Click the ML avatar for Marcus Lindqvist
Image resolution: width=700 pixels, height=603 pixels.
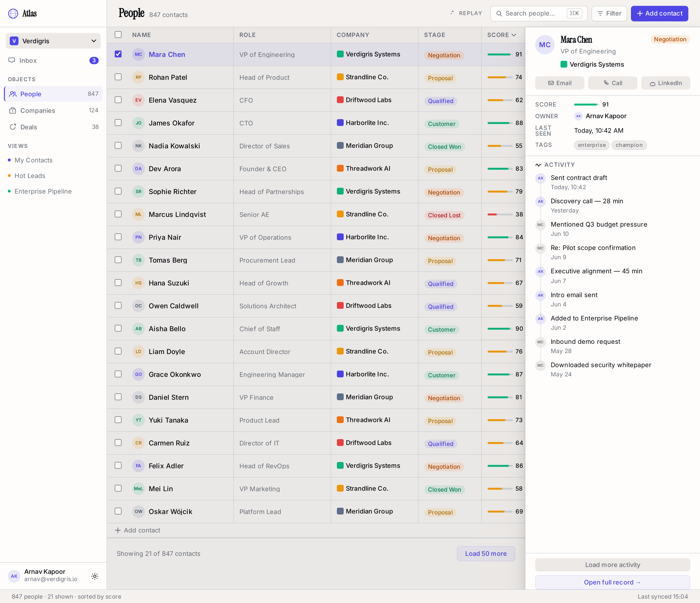139,214
